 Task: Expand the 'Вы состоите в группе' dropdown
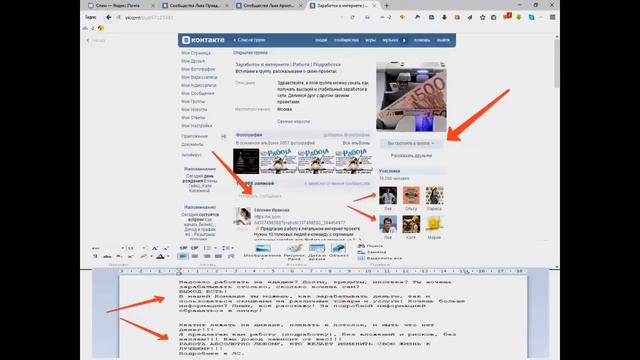point(411,143)
